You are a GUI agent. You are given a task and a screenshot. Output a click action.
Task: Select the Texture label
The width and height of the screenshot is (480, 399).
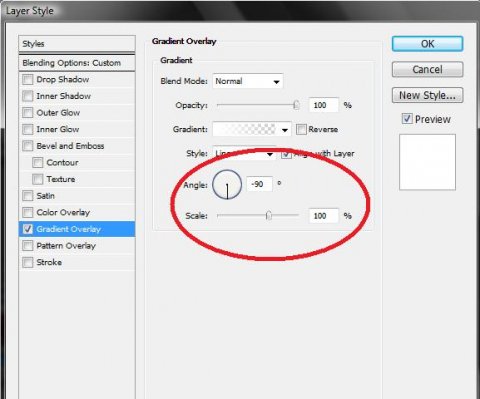tap(61, 179)
